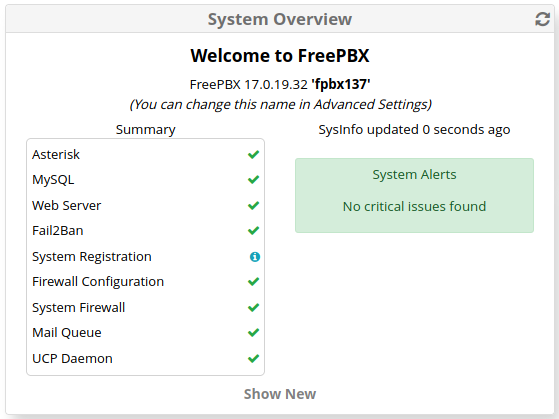The image size is (559, 419).
Task: Click the Fail2Ban status checkmark
Action: tap(253, 231)
